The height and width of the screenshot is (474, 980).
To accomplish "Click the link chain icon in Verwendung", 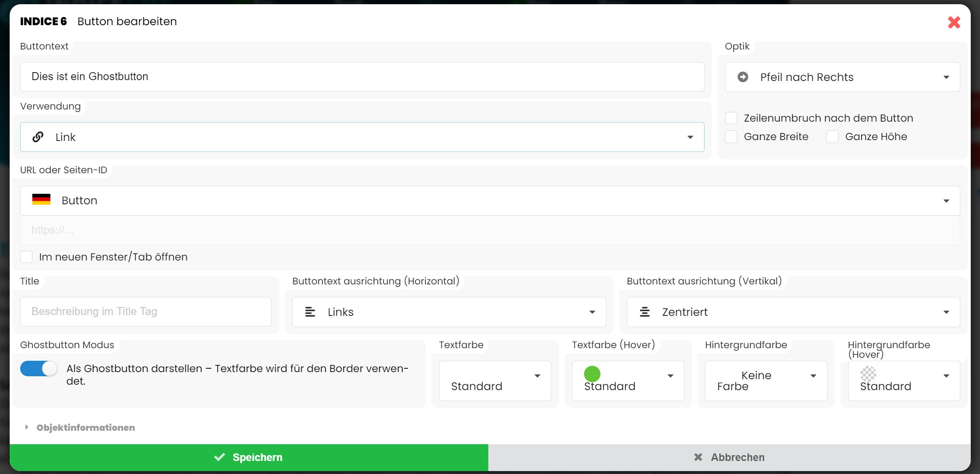I will pos(38,137).
